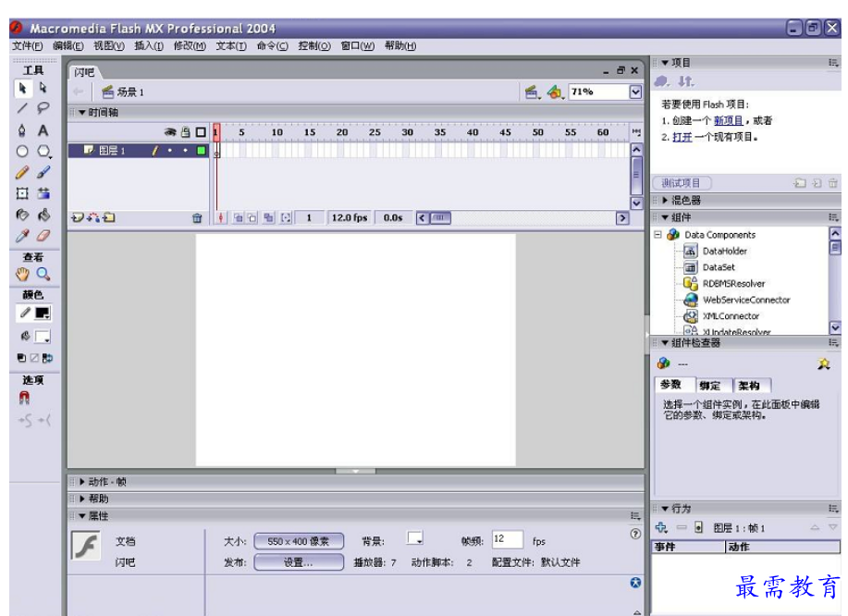Expand the 帮助 panel
This screenshot has width=848, height=616.
click(x=82, y=499)
